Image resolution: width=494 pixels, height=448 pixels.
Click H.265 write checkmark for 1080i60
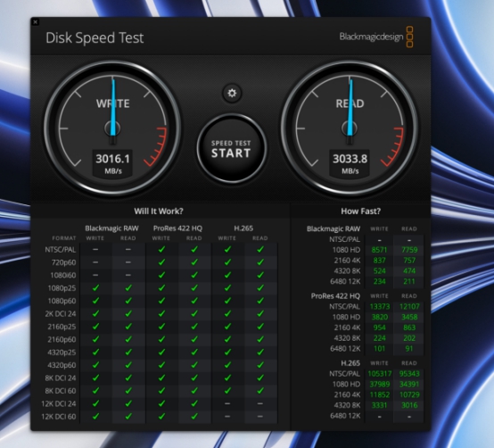point(227,275)
